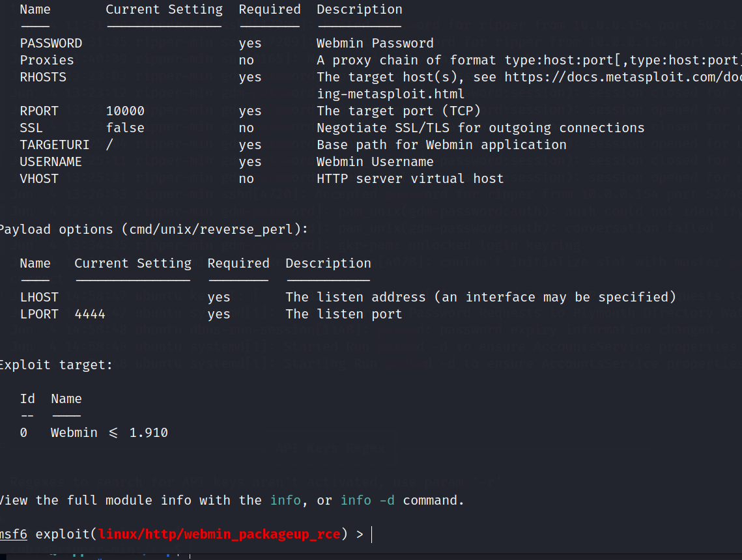Click the VHOST option name

(x=39, y=178)
